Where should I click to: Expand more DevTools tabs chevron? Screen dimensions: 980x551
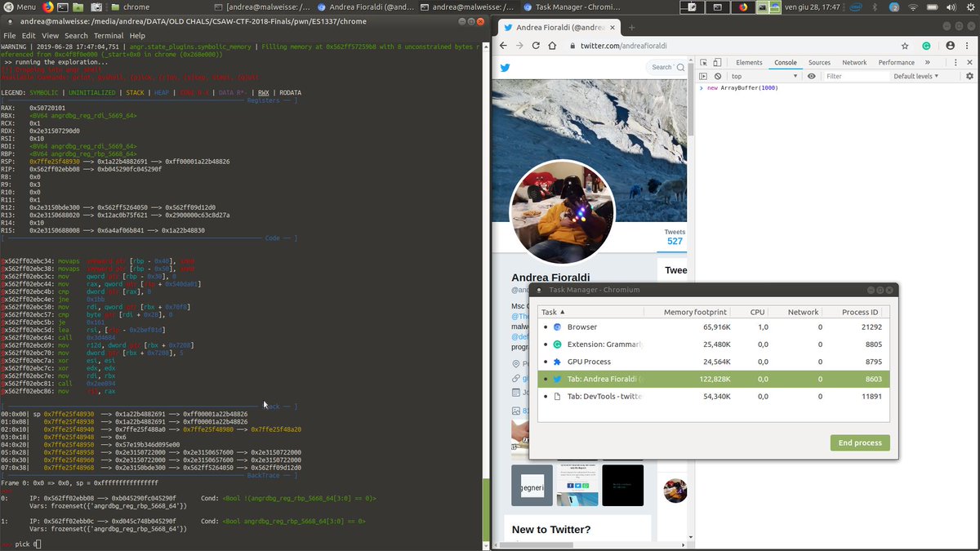click(929, 62)
